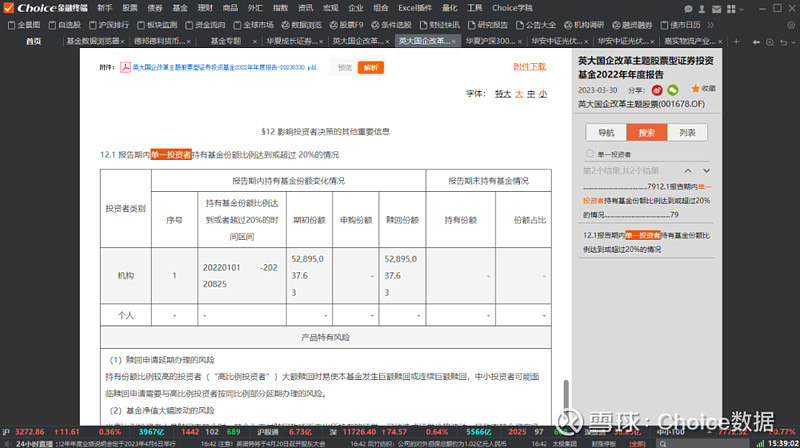Add the report to favorites with star 收藏
Image resolution: width=800 pixels, height=448 pixels.
[x=703, y=89]
